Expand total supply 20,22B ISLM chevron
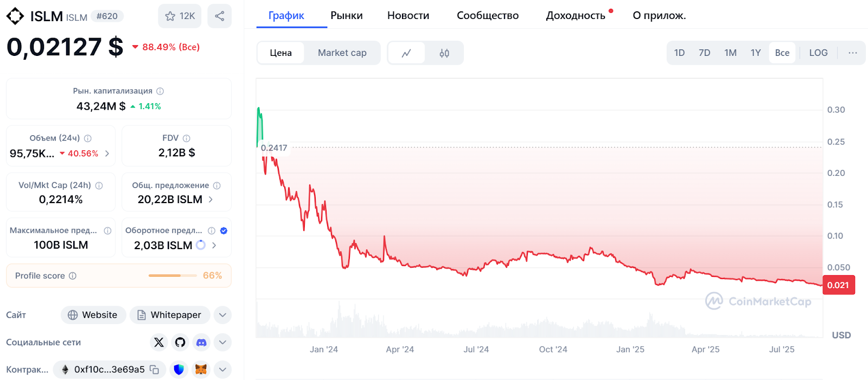This screenshot has width=868, height=380. pos(210,200)
